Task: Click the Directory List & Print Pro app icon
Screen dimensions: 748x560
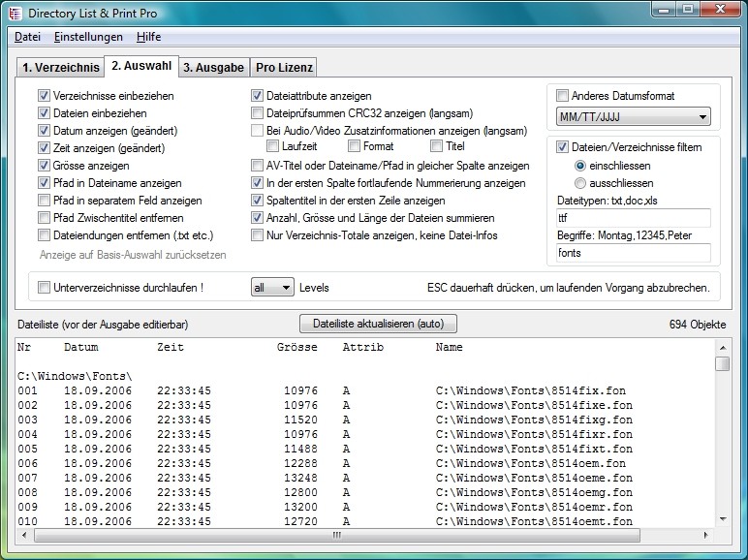Action: click(16, 13)
